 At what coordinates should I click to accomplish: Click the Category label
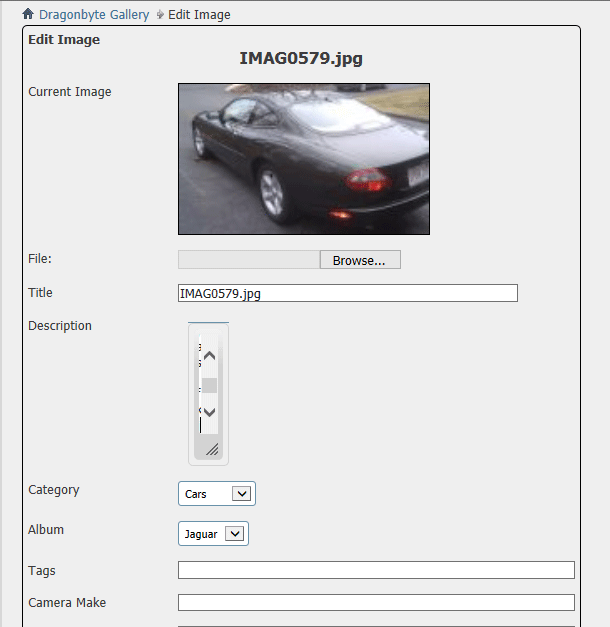click(x=54, y=490)
